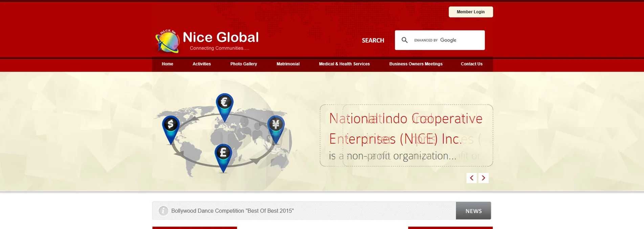Click the Nice Global globe logo icon
This screenshot has height=229, width=644.
pyautogui.click(x=167, y=41)
